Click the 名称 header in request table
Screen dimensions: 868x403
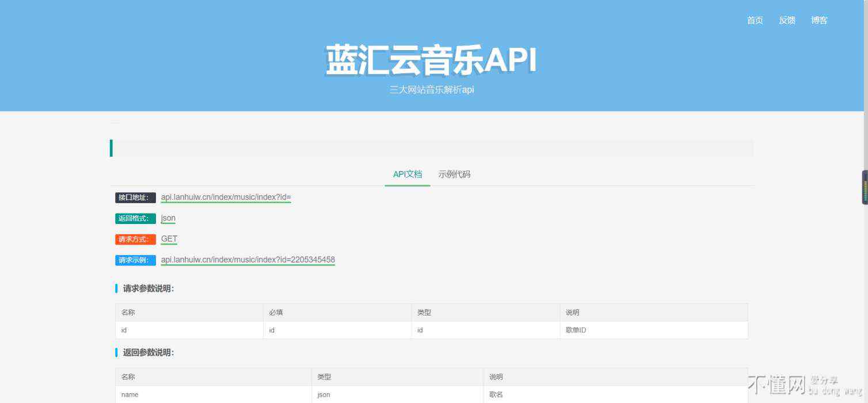pos(128,313)
